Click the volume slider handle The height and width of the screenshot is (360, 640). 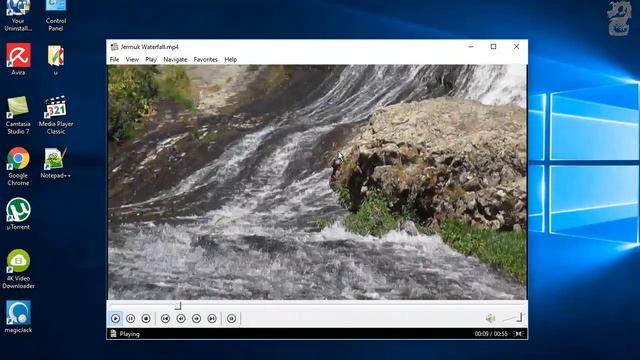point(520,317)
